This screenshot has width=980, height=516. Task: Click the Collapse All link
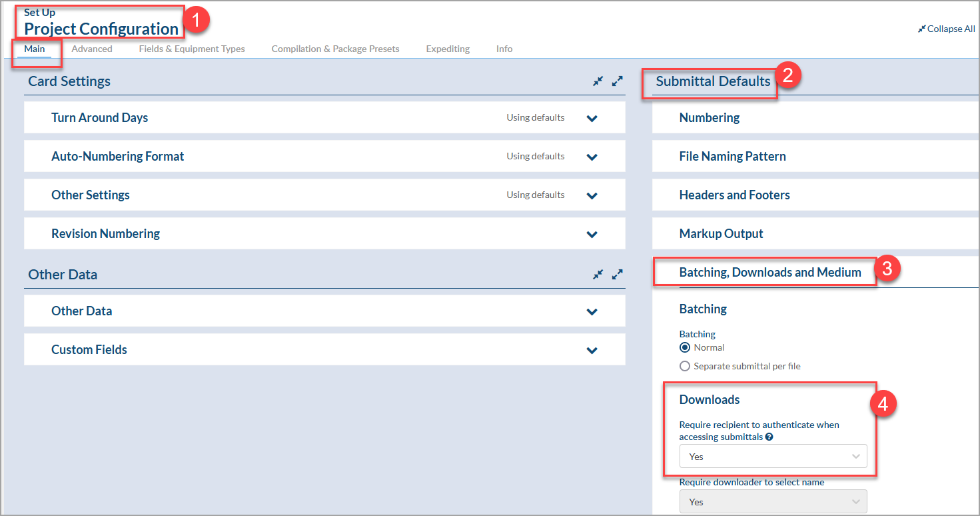pyautogui.click(x=946, y=29)
